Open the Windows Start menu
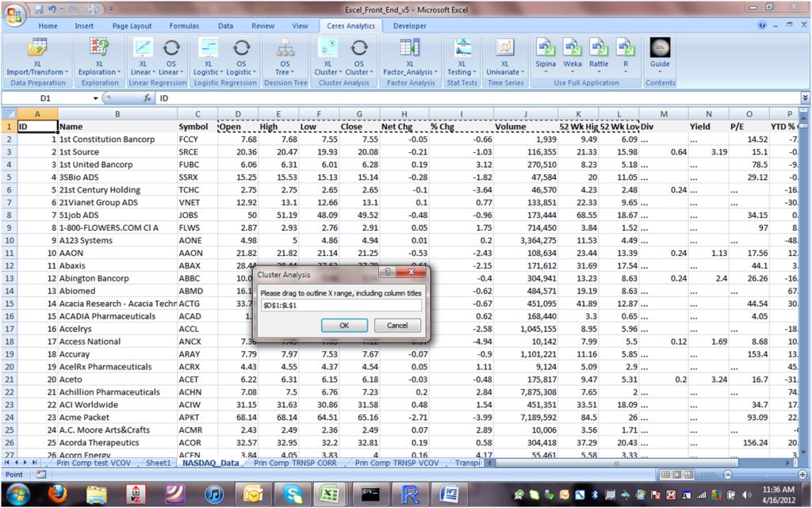This screenshot has width=812, height=508. pyautogui.click(x=19, y=495)
